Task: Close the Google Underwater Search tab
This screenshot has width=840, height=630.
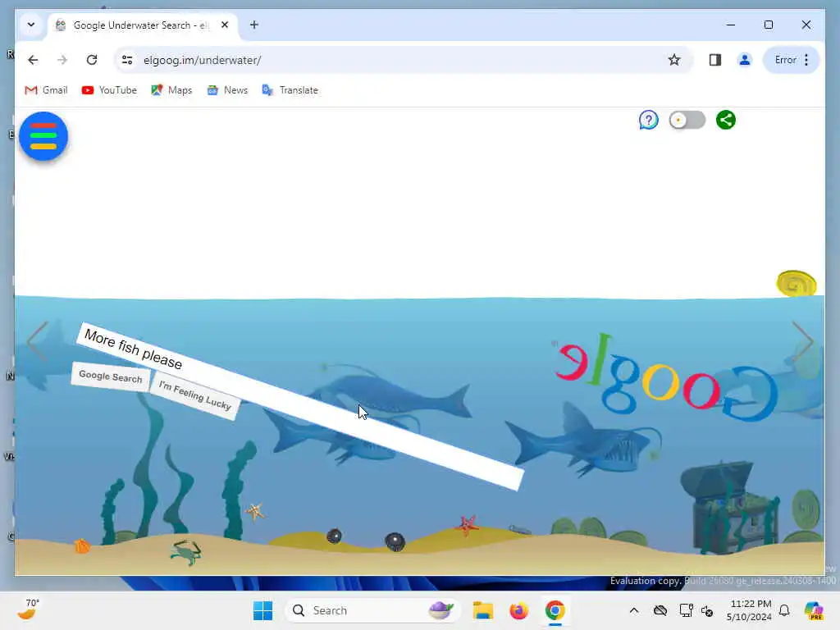Action: click(225, 25)
